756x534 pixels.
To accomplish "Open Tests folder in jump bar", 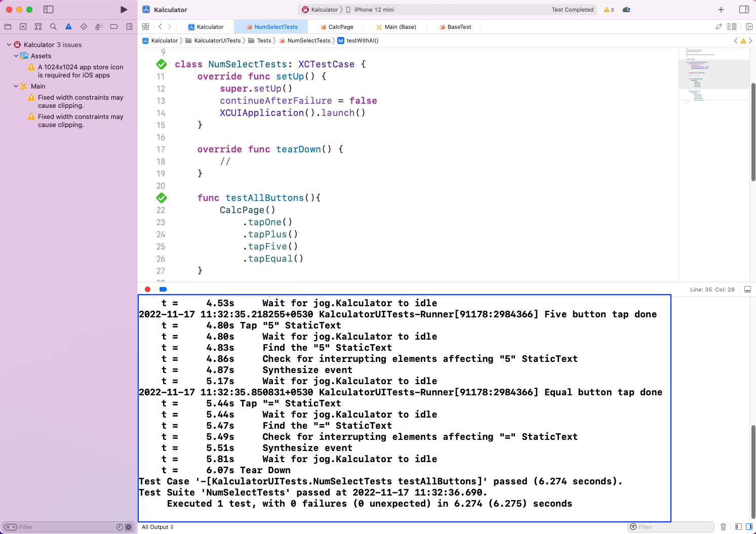I will 260,40.
